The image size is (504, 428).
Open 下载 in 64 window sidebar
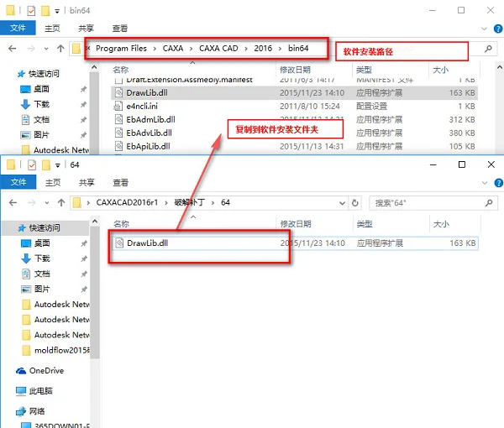(42, 258)
